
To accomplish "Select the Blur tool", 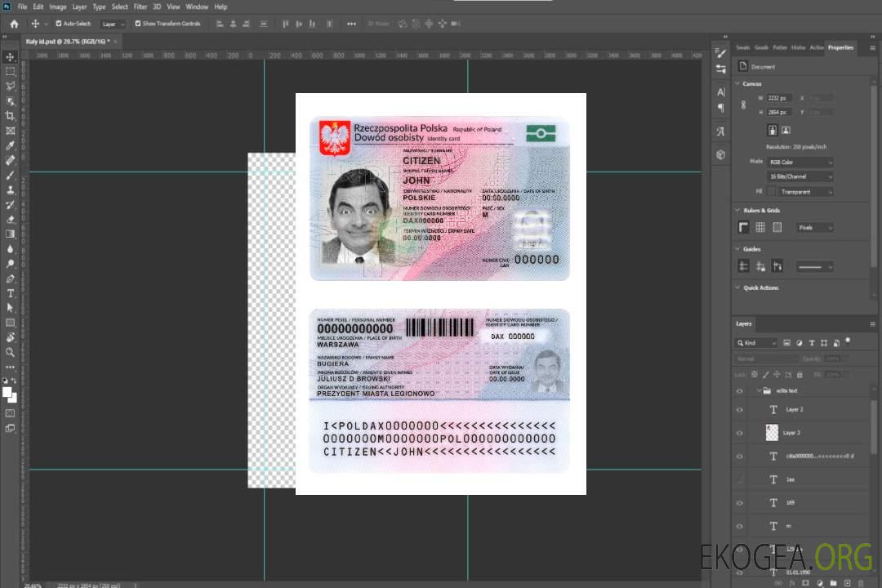I will pos(10,249).
